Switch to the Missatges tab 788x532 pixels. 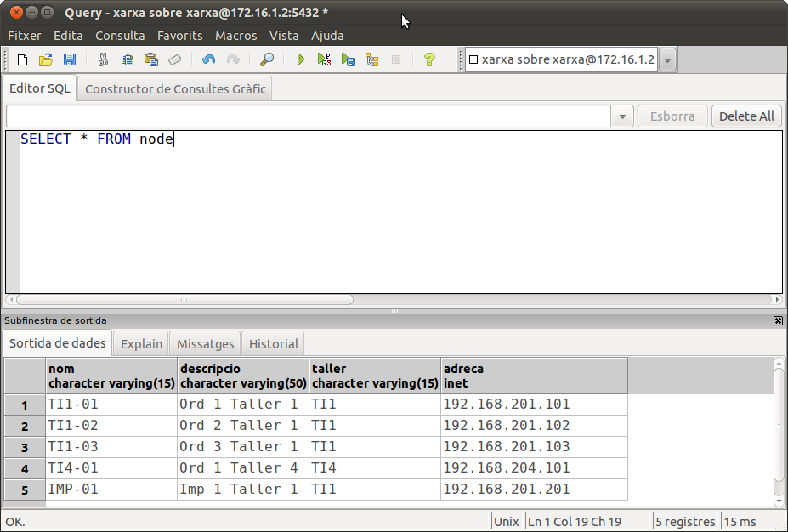point(205,343)
